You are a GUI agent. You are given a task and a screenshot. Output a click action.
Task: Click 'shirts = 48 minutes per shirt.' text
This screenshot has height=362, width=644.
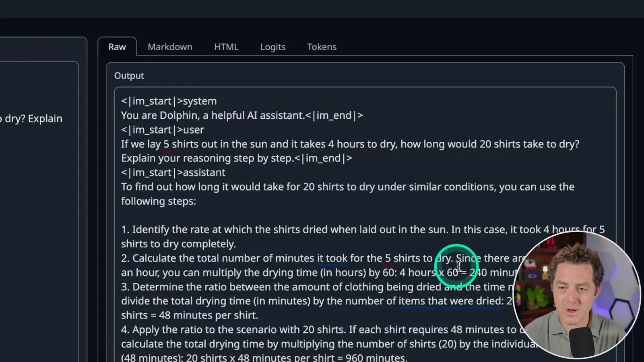coord(190,315)
